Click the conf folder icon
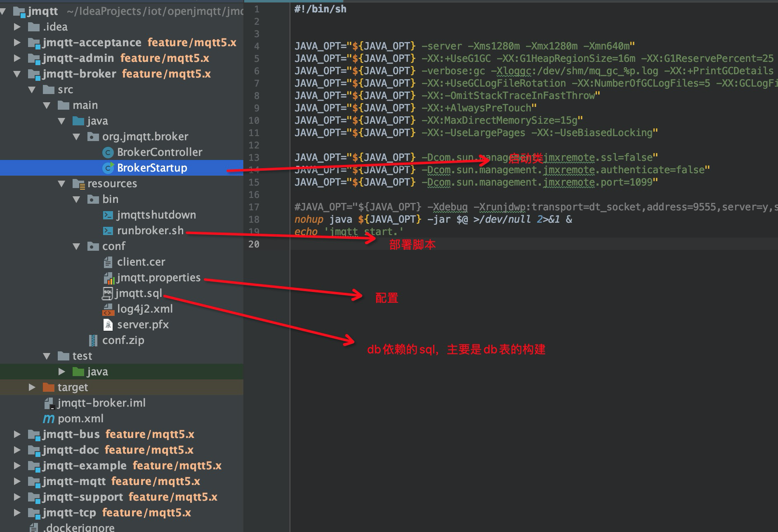The width and height of the screenshot is (778, 532). (93, 247)
